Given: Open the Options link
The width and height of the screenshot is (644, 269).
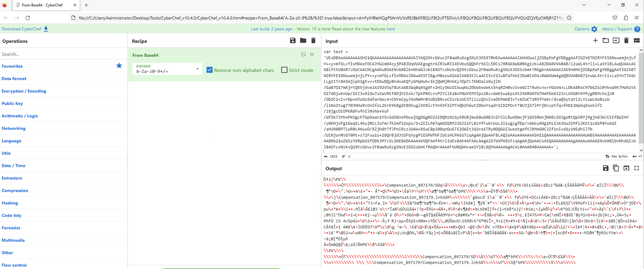Looking at the screenshot, I should 582,29.
